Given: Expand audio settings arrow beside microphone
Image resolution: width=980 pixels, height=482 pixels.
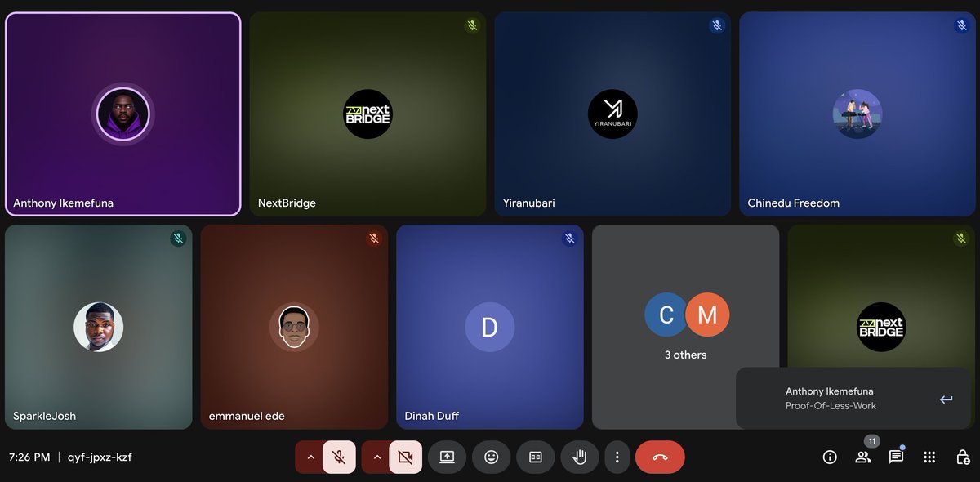Looking at the screenshot, I should click(x=310, y=457).
